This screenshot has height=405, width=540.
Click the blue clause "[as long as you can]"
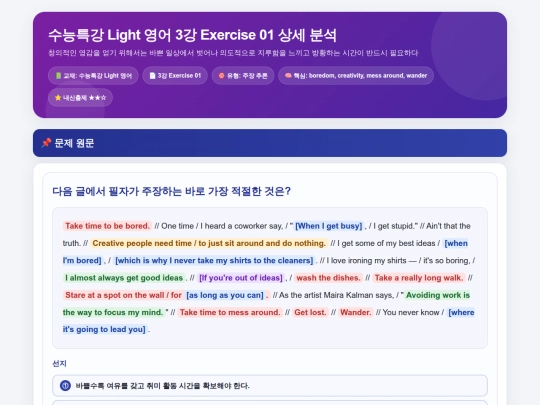225,295
